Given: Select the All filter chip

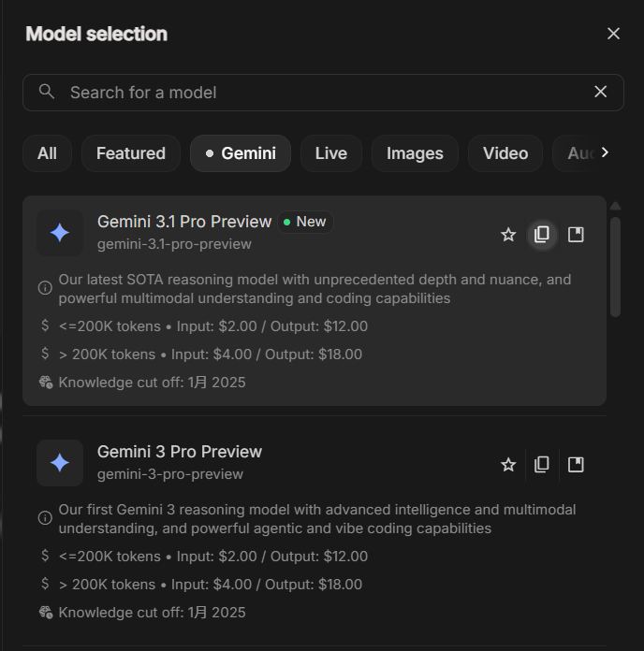Looking at the screenshot, I should click(x=47, y=153).
